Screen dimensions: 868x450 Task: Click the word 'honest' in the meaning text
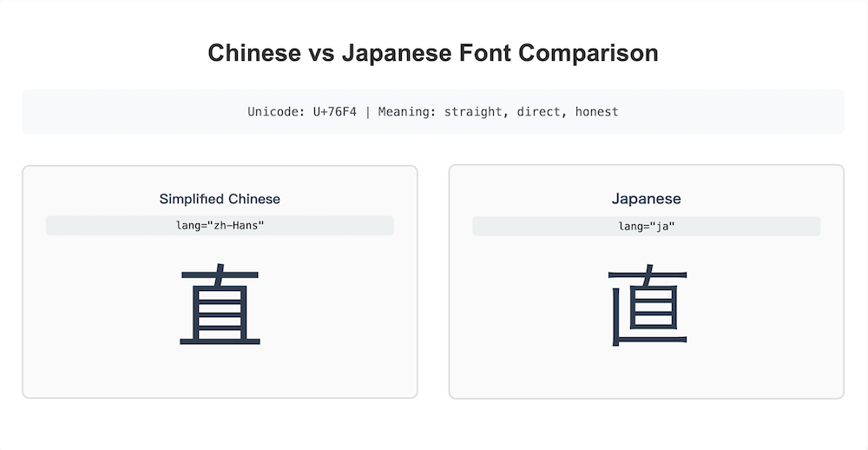click(596, 112)
